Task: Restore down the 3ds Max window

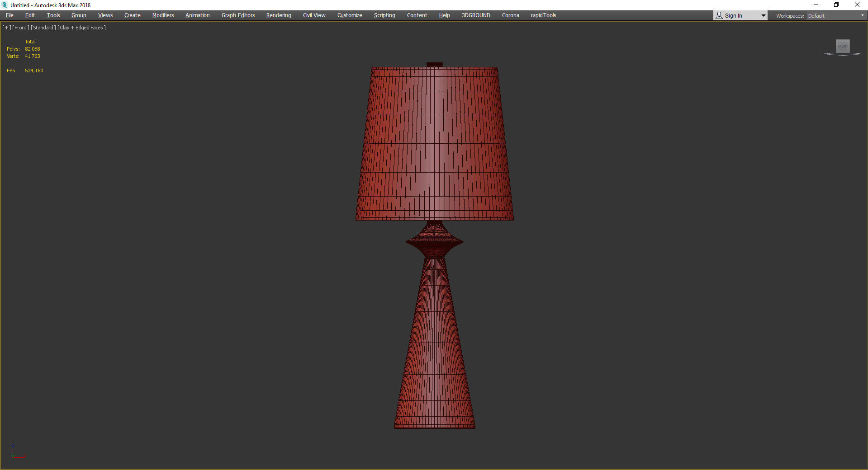Action: point(836,5)
